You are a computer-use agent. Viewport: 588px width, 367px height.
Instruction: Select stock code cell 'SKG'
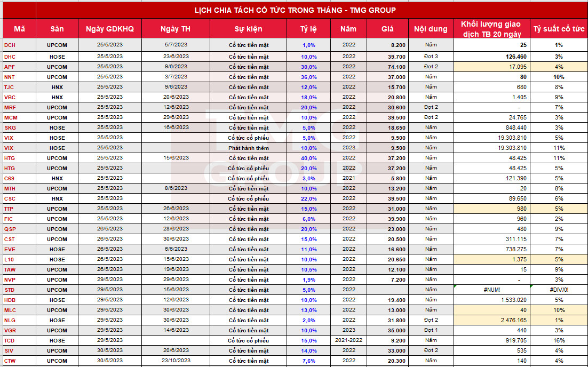(x=20, y=128)
